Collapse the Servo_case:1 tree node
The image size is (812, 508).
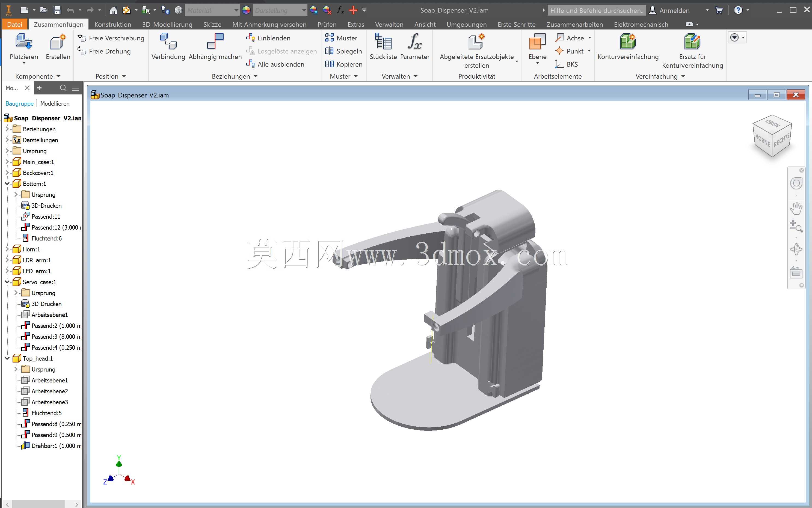click(x=7, y=282)
